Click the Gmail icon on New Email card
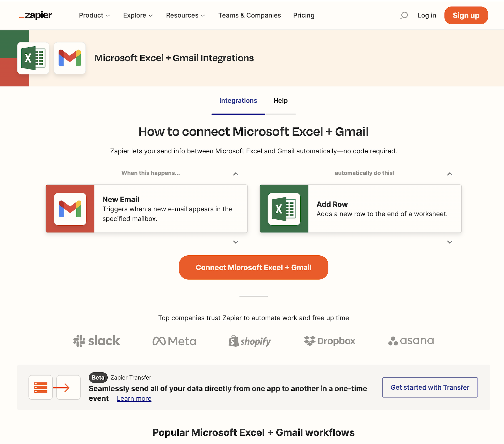 point(70,209)
